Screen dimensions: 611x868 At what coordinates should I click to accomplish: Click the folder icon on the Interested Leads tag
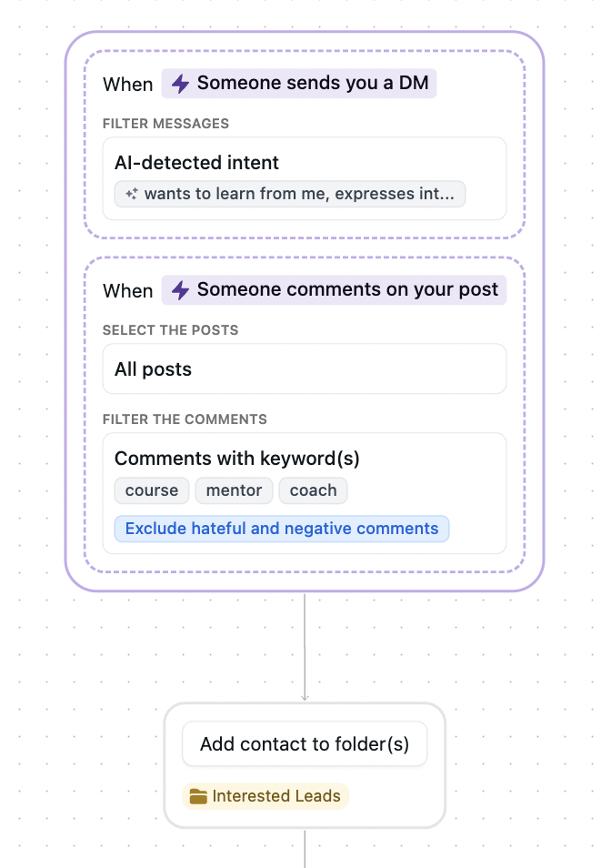point(199,796)
